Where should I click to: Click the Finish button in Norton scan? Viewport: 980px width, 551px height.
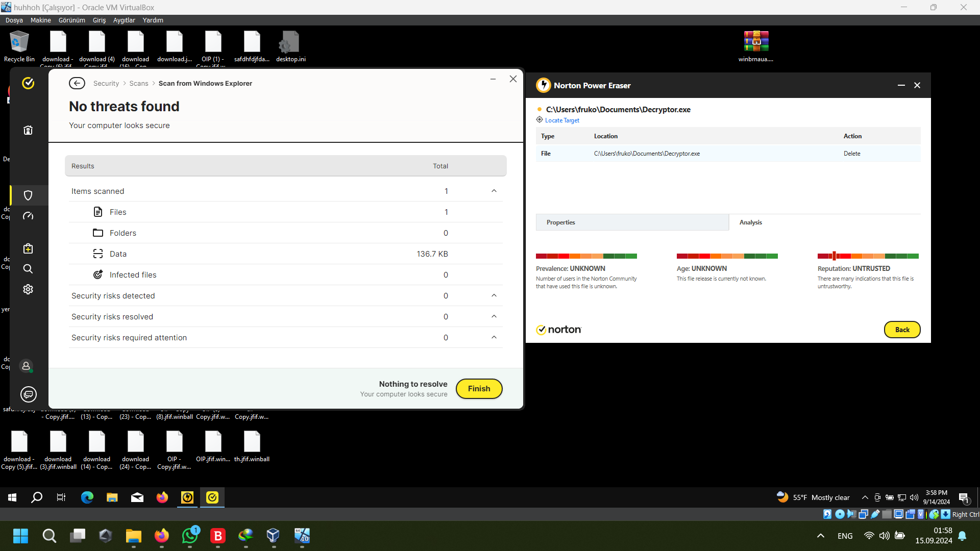click(x=479, y=389)
